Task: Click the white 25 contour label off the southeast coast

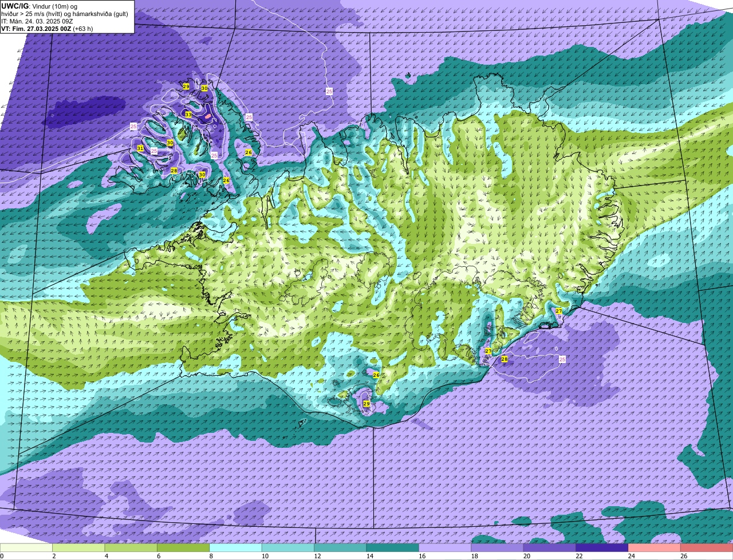Action: pyautogui.click(x=562, y=359)
